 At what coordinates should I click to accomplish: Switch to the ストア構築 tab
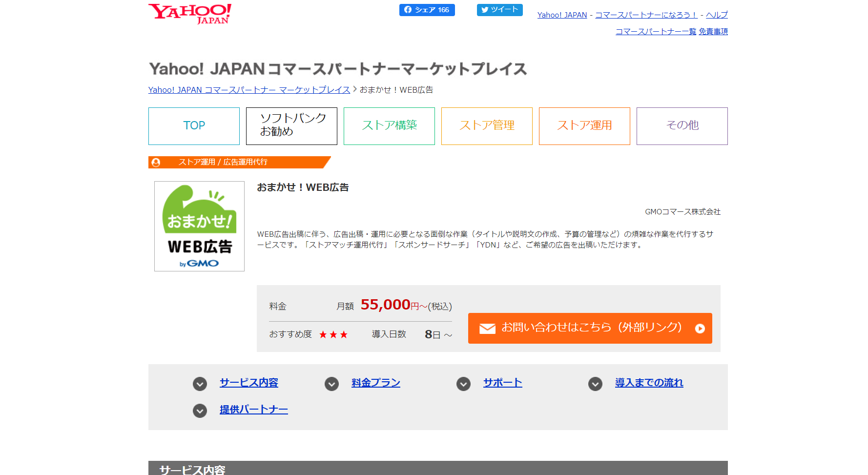(x=389, y=126)
